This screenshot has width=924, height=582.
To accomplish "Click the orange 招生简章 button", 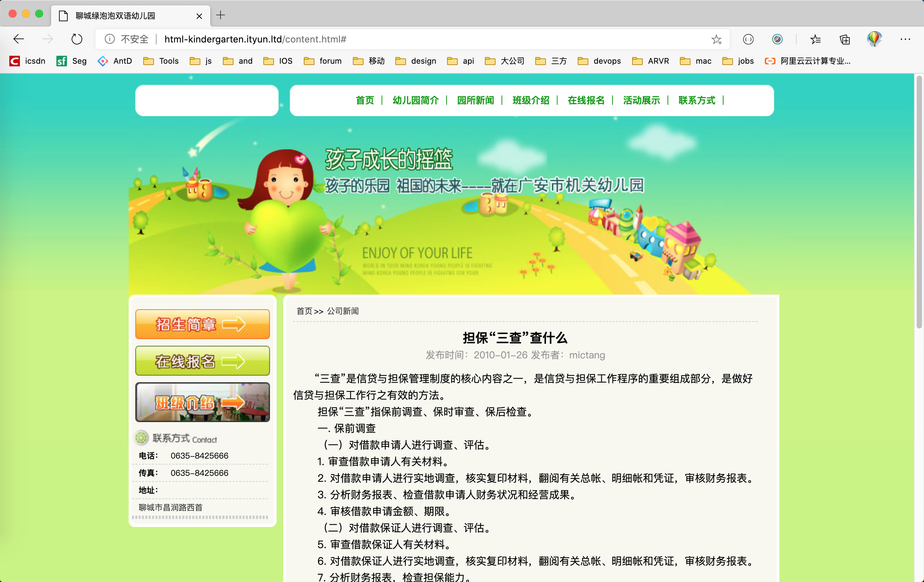I will coord(202,325).
